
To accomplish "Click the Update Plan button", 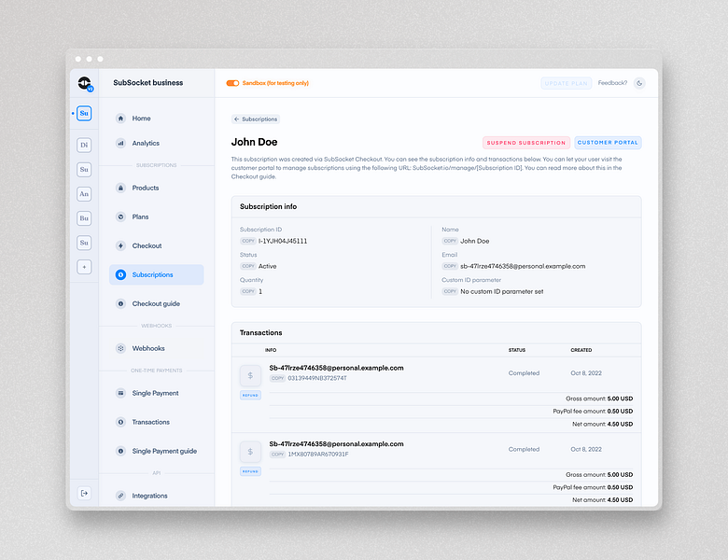I will [566, 83].
